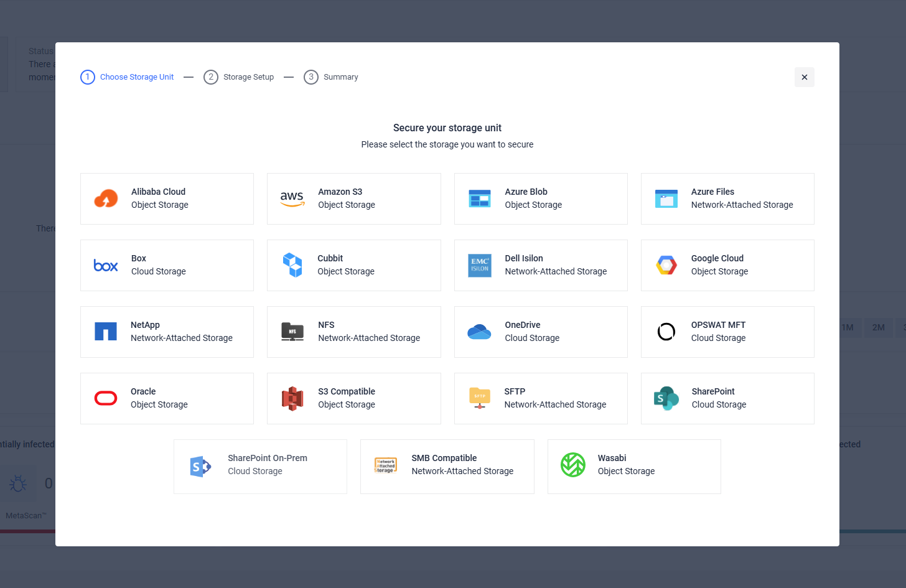
Task: Click the AWS logo icon
Action: tap(292, 198)
